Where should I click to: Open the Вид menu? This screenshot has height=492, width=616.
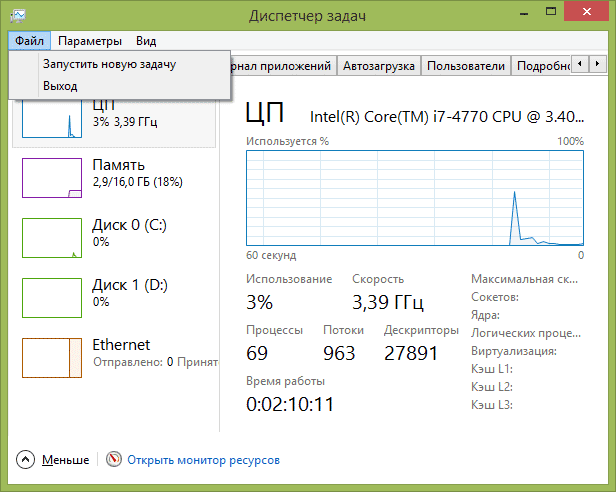146,41
